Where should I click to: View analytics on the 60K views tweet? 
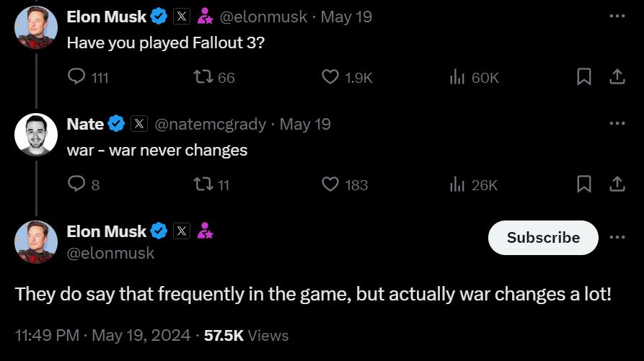pyautogui.click(x=457, y=77)
